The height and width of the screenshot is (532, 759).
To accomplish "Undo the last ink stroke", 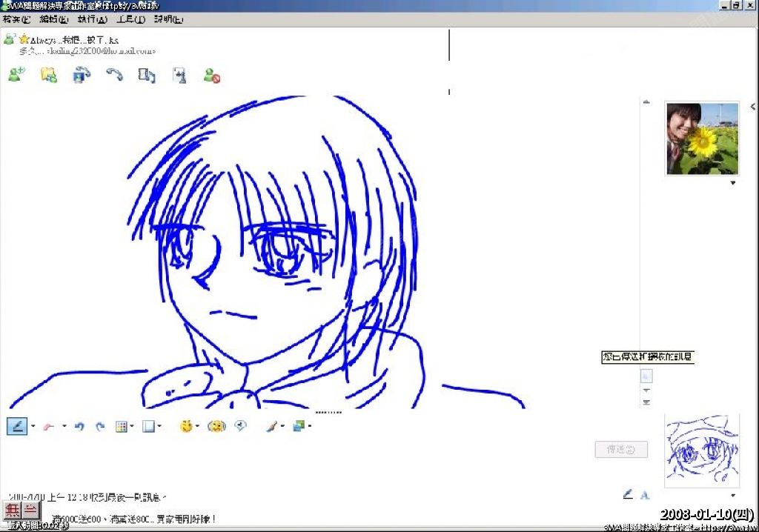I will [x=79, y=426].
